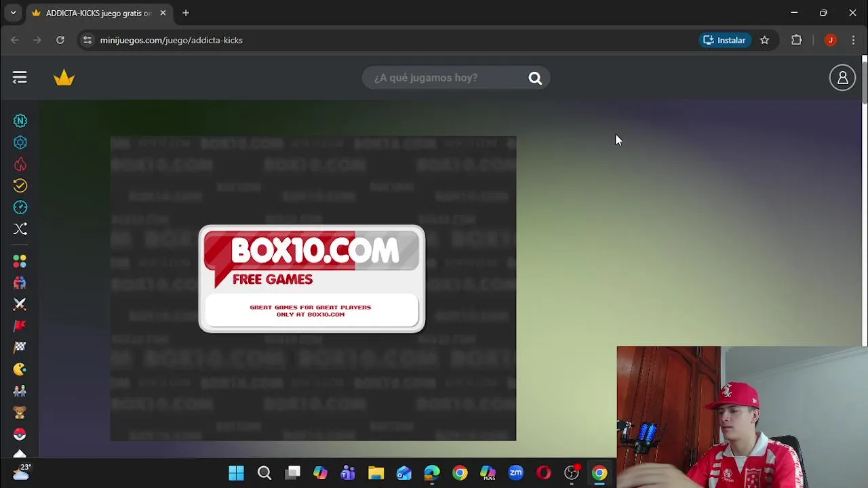Open the crossed swords category icon

(20, 304)
